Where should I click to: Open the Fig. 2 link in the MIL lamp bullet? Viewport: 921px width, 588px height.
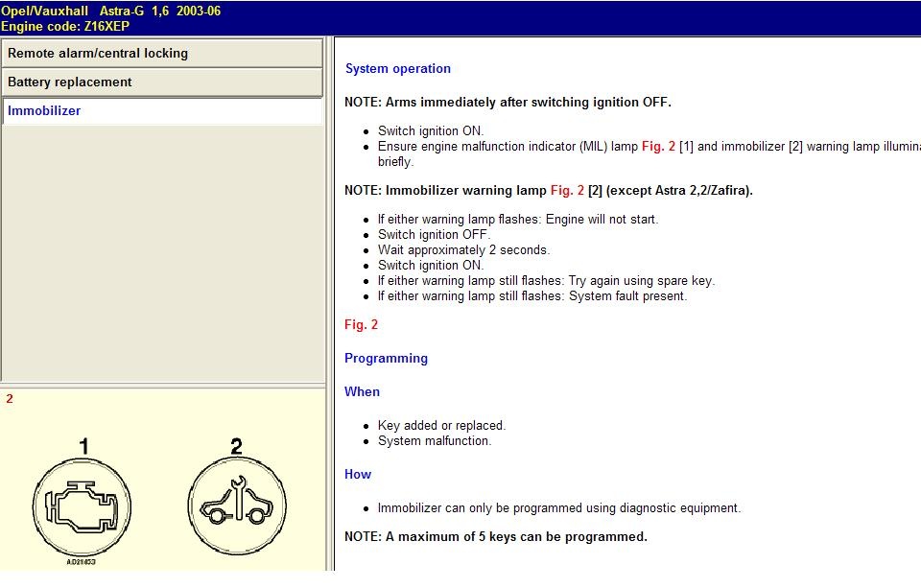(658, 146)
